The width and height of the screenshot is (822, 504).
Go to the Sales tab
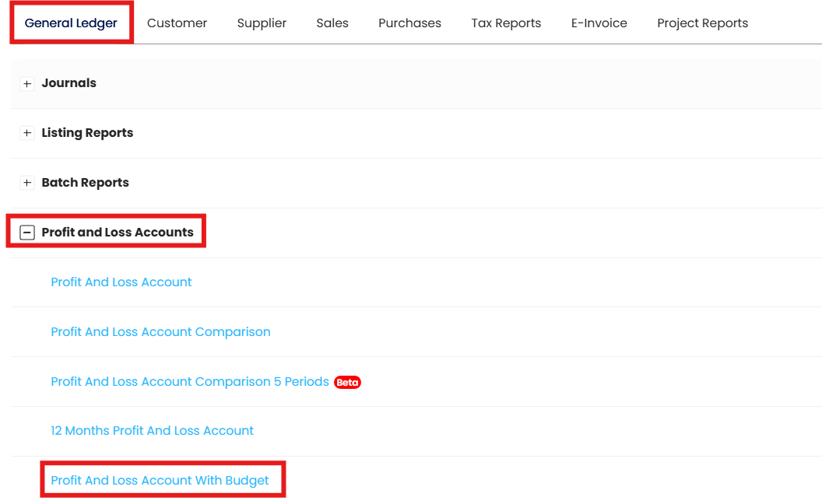point(332,23)
